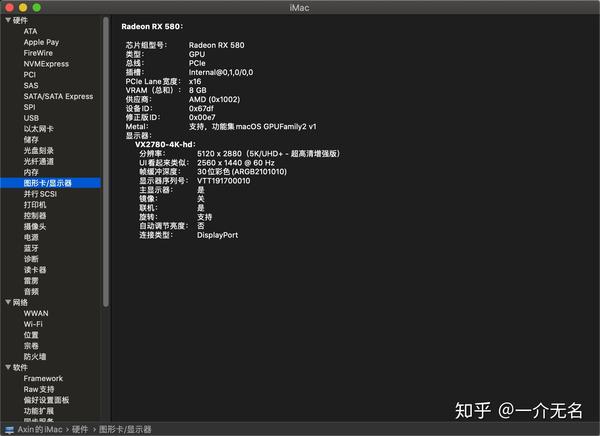Select Framework under 软件
Screen dimensions: 600x436
tap(43, 378)
